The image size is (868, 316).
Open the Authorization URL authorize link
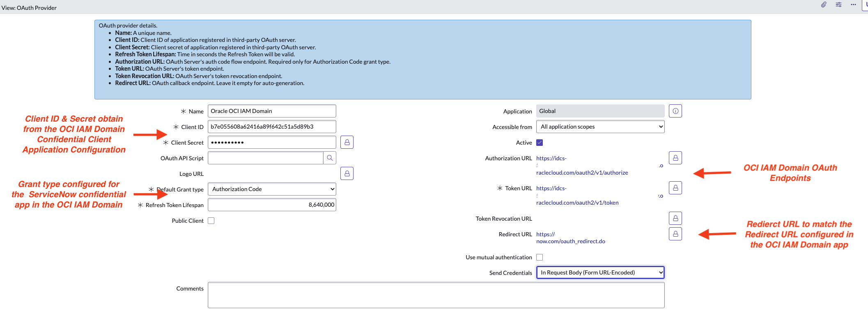pyautogui.click(x=582, y=173)
